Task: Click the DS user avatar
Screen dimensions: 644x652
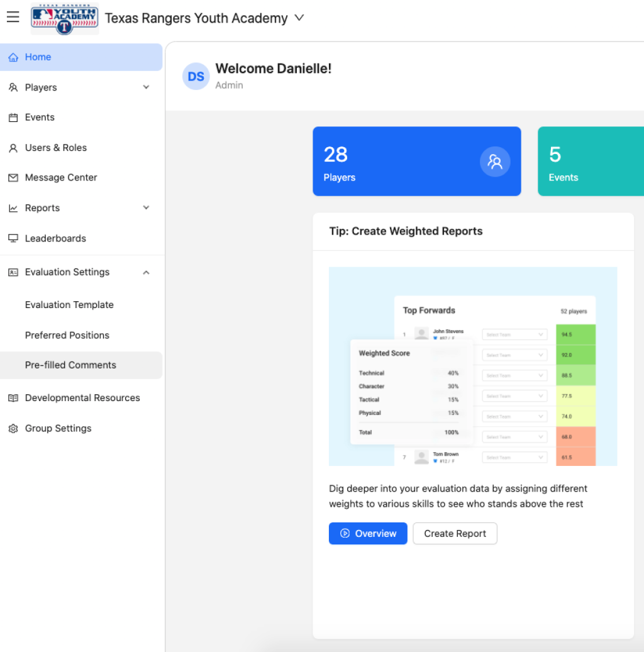Action: coord(196,76)
